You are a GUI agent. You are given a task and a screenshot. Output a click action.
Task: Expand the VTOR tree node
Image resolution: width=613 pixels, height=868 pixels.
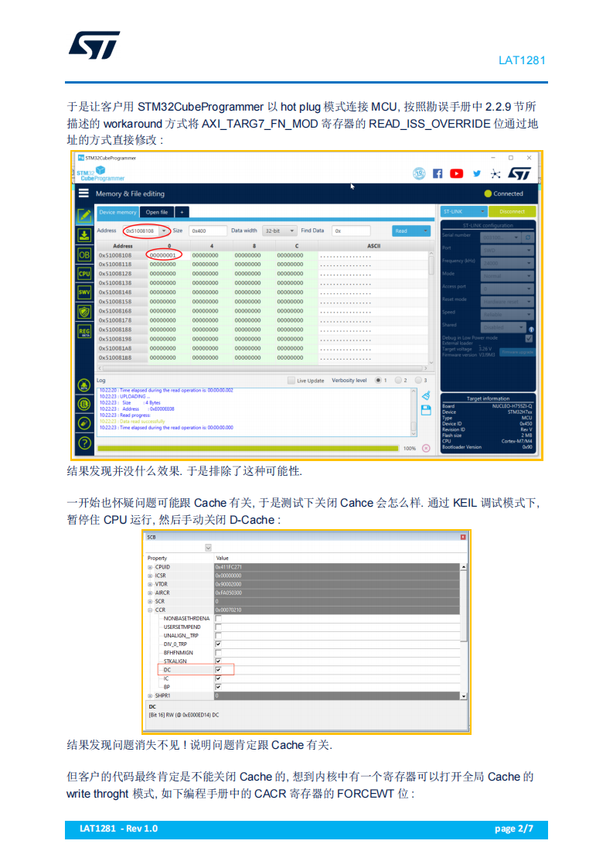(x=150, y=585)
